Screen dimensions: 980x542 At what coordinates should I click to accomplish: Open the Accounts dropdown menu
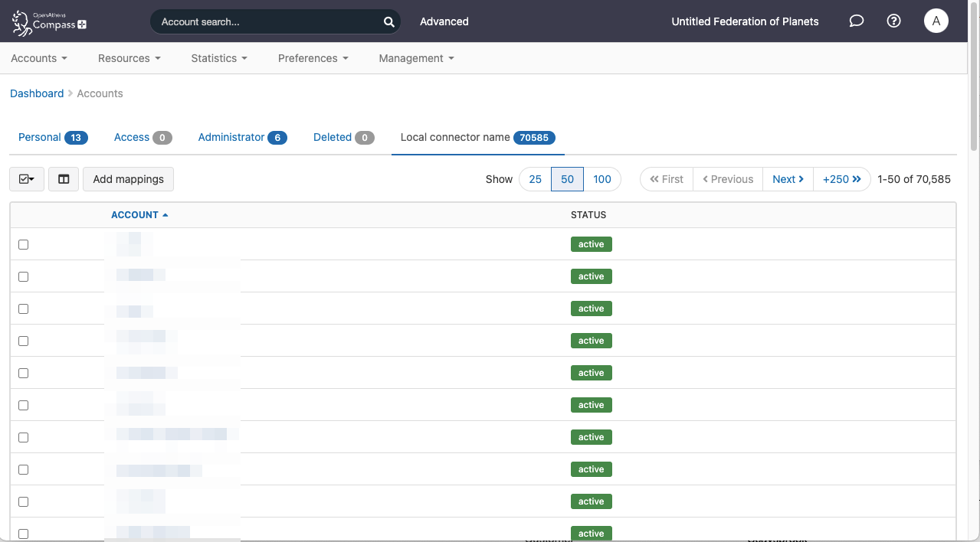[38, 58]
